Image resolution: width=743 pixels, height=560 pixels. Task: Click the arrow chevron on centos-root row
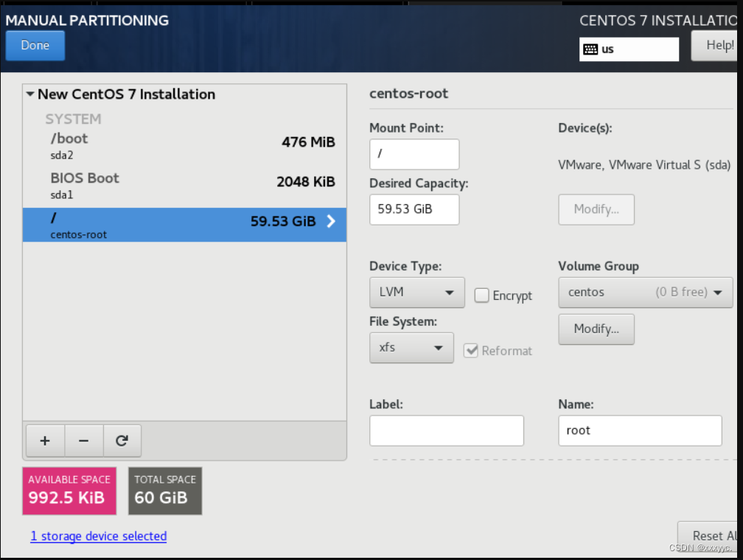(x=331, y=221)
